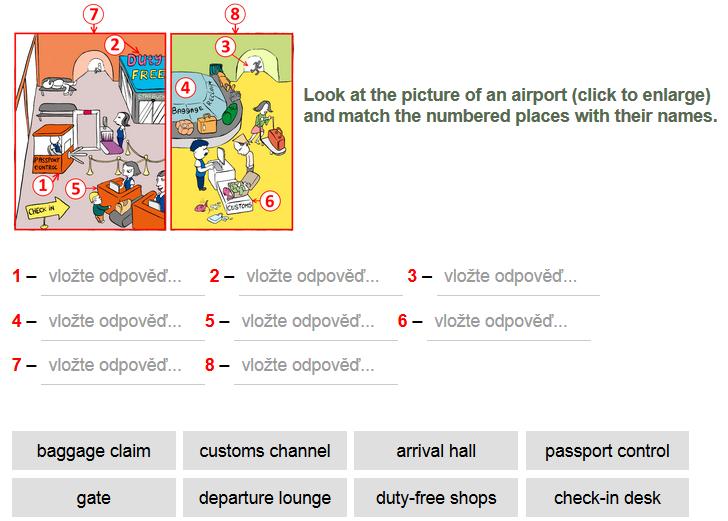Screen dimensions: 728x521
Task: Select the answer field for number 8
Action: [316, 366]
